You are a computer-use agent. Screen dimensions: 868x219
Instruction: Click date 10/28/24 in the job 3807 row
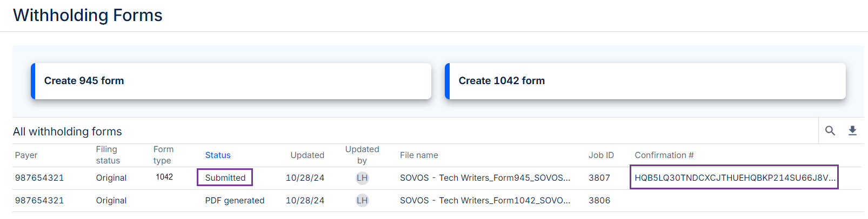click(x=305, y=178)
